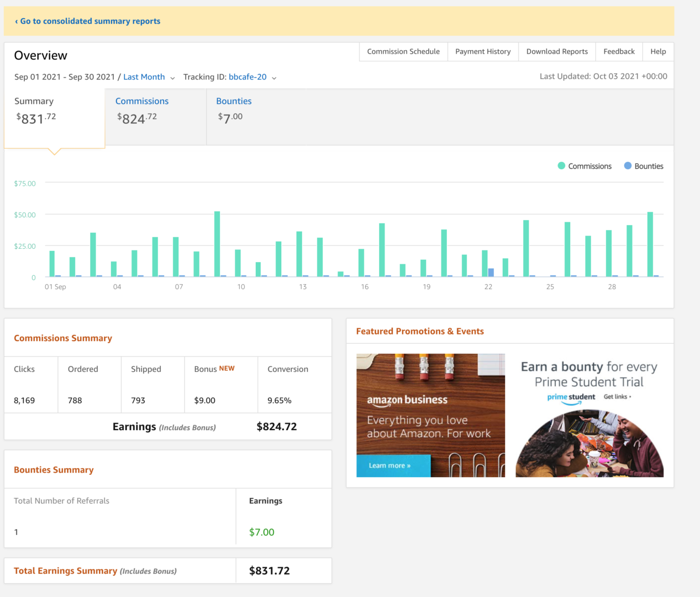Open the Help tab
Image resolution: width=700 pixels, height=597 pixels.
658,51
